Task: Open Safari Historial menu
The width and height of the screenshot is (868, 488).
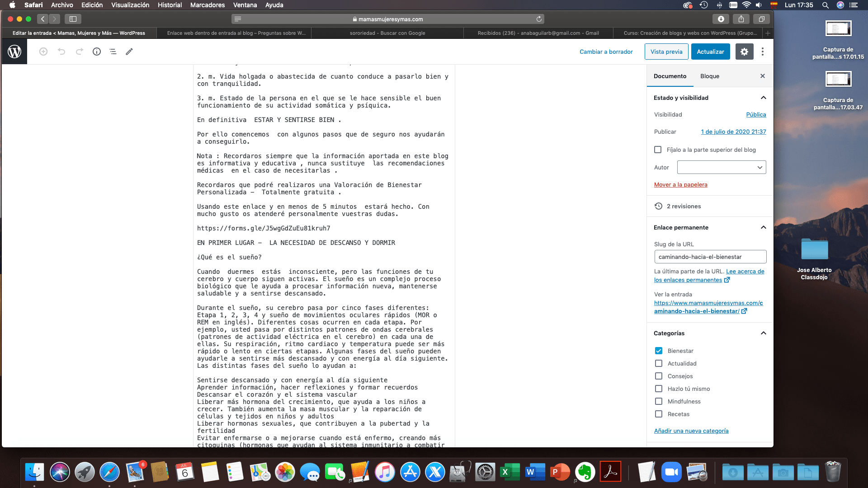Action: click(170, 5)
